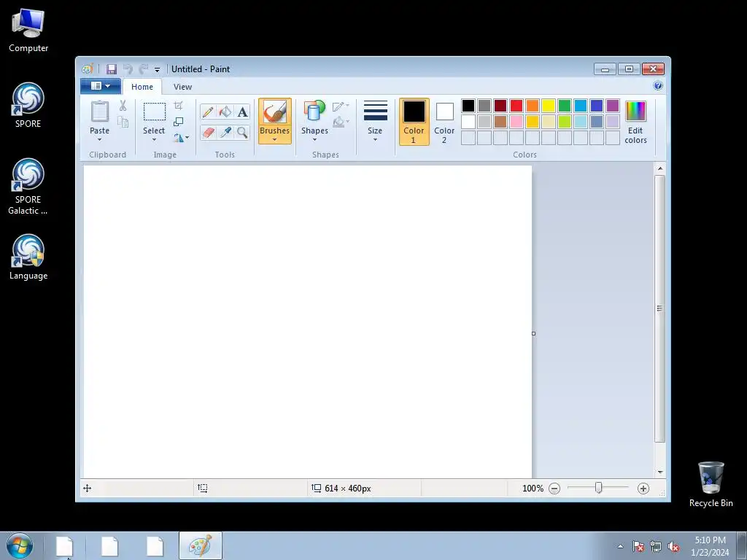Open the Paint file menu button
Image resolution: width=747 pixels, height=560 pixels.
point(101,86)
